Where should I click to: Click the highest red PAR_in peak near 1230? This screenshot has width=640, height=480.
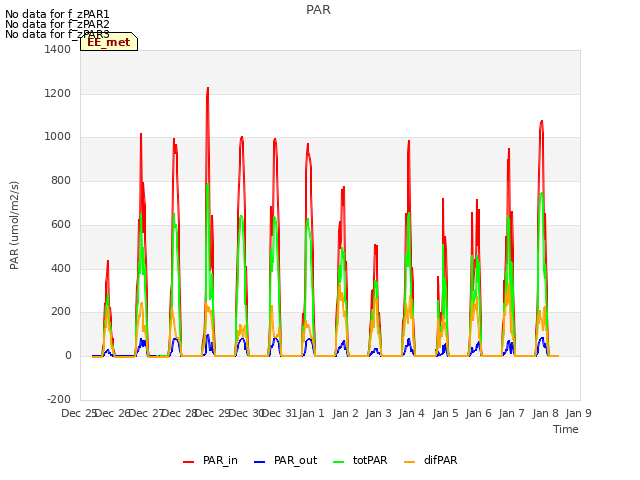208,88
